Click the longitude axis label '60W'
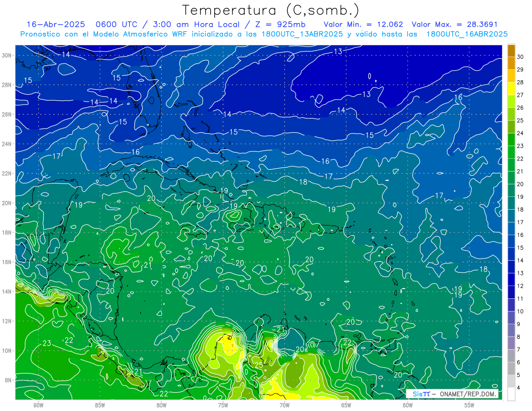Screen dimensions: 532x411 click(x=408, y=405)
